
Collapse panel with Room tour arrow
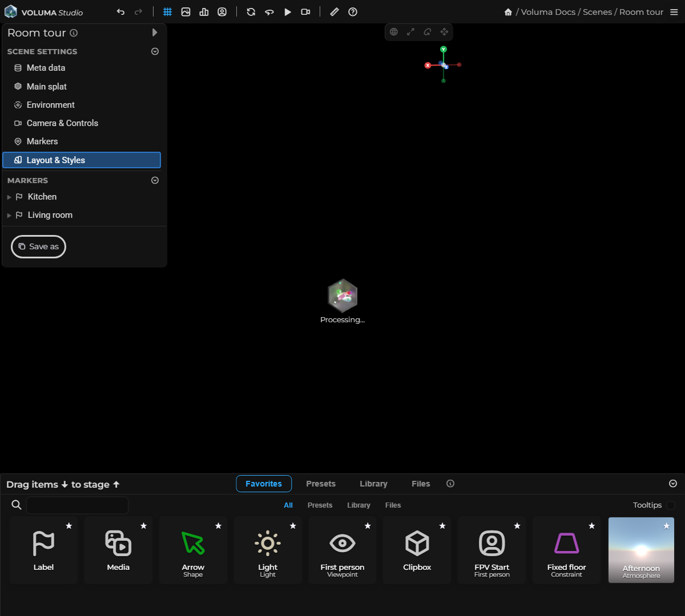tap(155, 33)
